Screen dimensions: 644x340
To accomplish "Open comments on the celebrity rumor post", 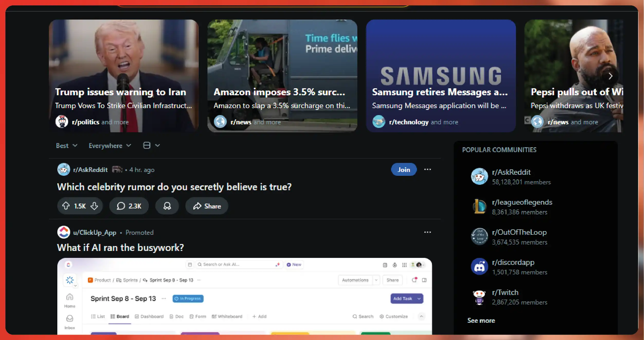I will (x=129, y=206).
